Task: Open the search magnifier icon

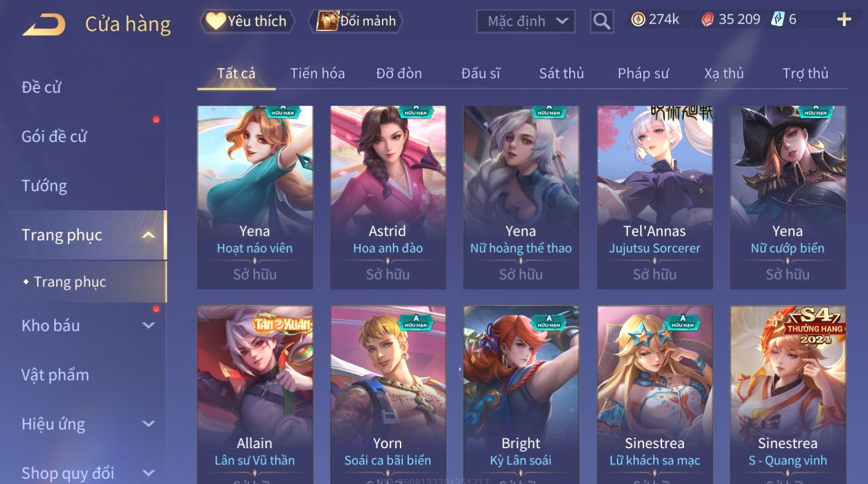Action: [601, 21]
